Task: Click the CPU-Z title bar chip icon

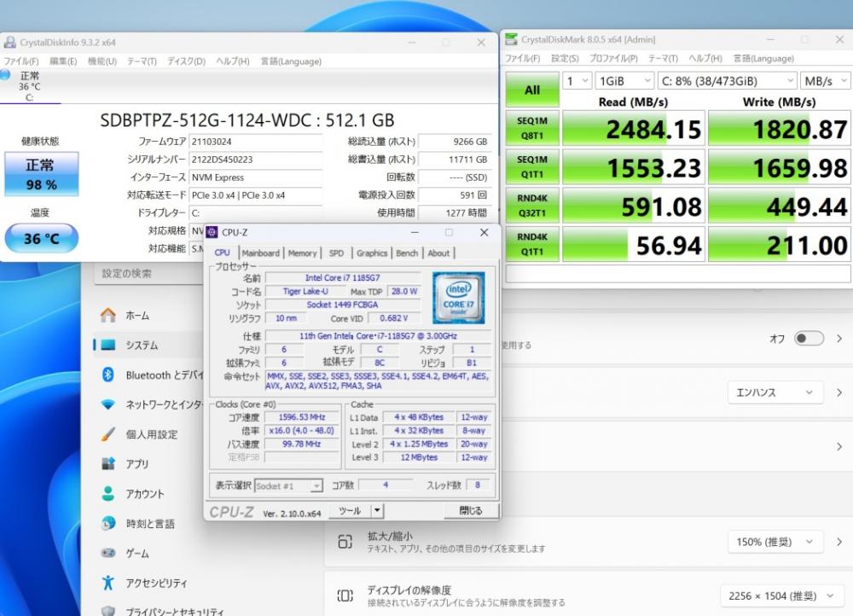Action: (x=212, y=232)
